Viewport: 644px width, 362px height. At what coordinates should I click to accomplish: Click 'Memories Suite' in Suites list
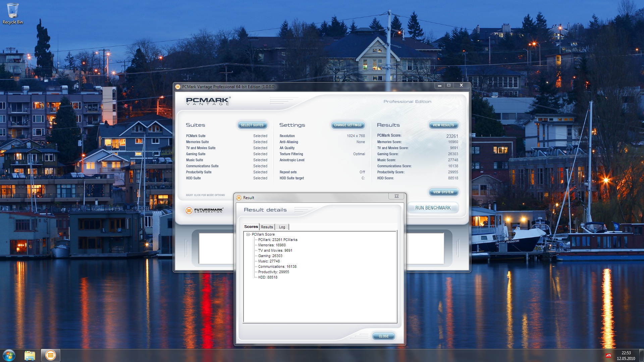click(197, 142)
